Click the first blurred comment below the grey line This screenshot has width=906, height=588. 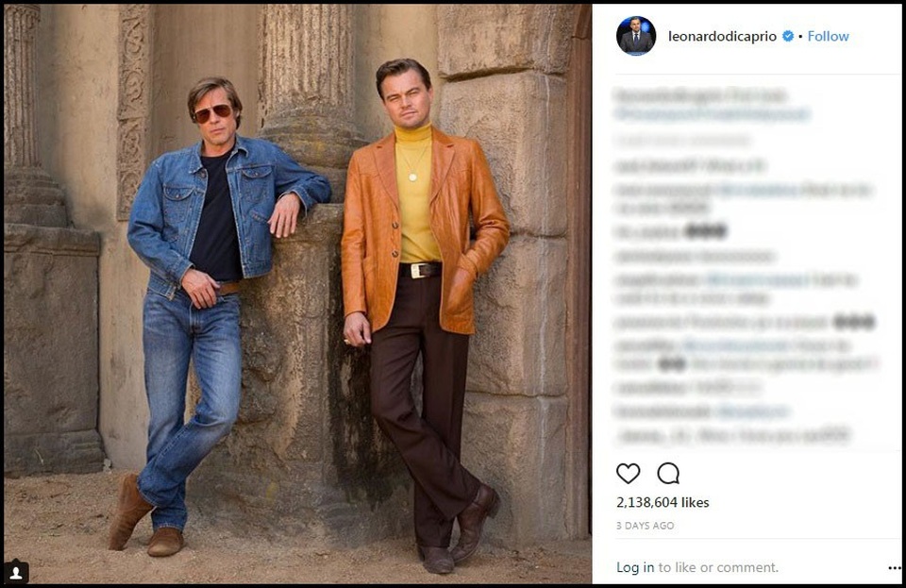689,166
